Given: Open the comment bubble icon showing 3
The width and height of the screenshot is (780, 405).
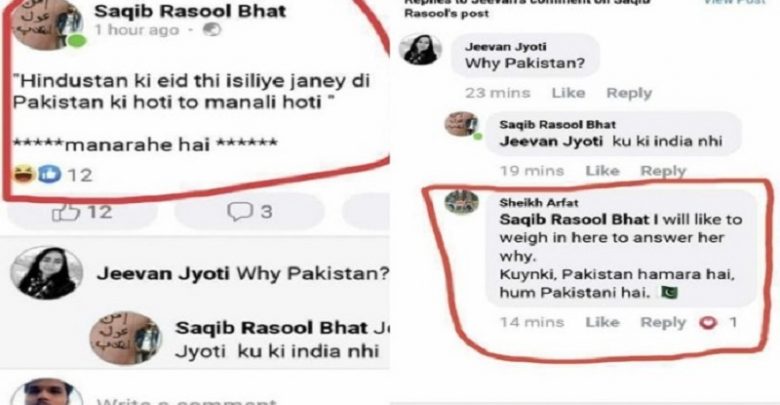Looking at the screenshot, I should 240,212.
